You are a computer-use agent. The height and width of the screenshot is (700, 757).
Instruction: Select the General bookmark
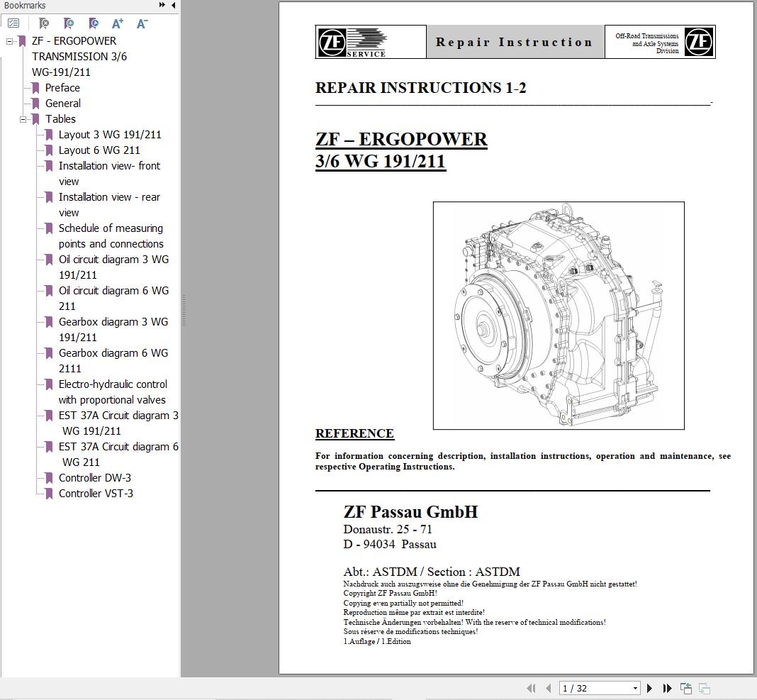pos(63,103)
